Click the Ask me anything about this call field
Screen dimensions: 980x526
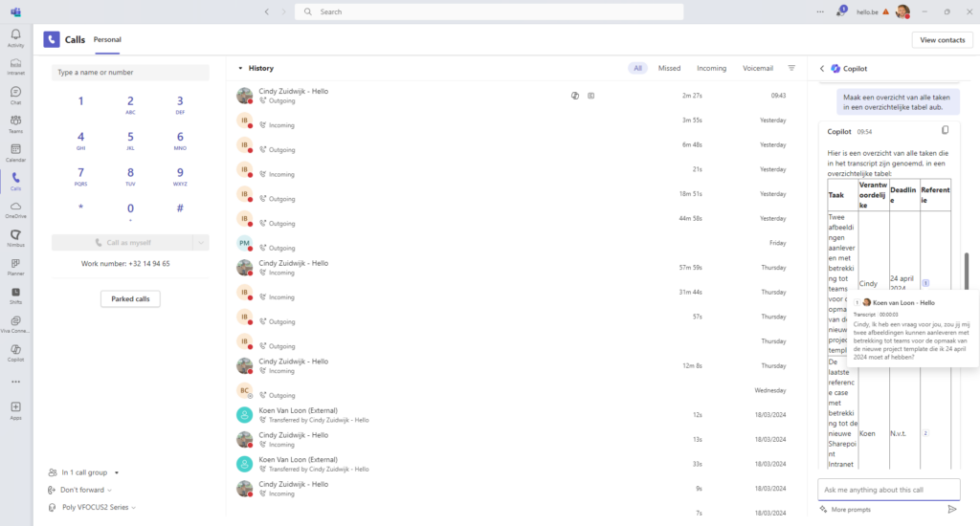[x=889, y=490]
